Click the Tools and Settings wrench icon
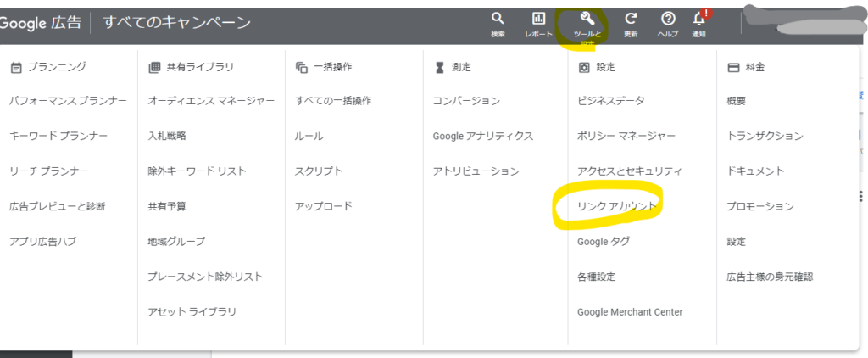868x358 pixels. pyautogui.click(x=587, y=19)
